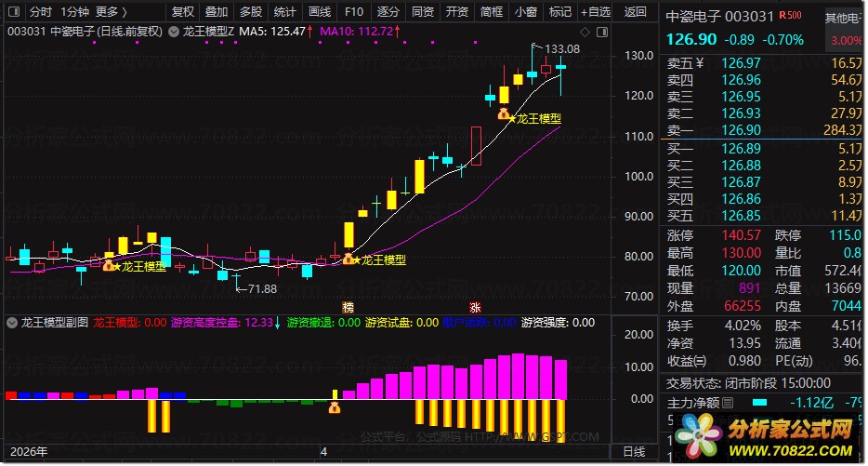Click the 返回 button
Viewport: 868px width, 466px height.
(635, 12)
